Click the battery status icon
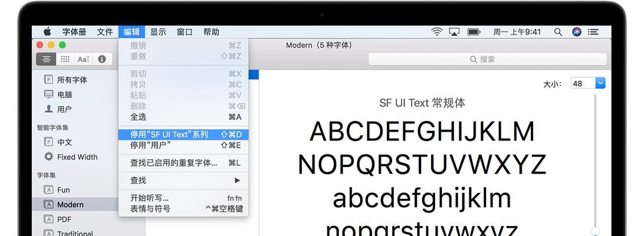The height and width of the screenshot is (236, 644). 474,32
